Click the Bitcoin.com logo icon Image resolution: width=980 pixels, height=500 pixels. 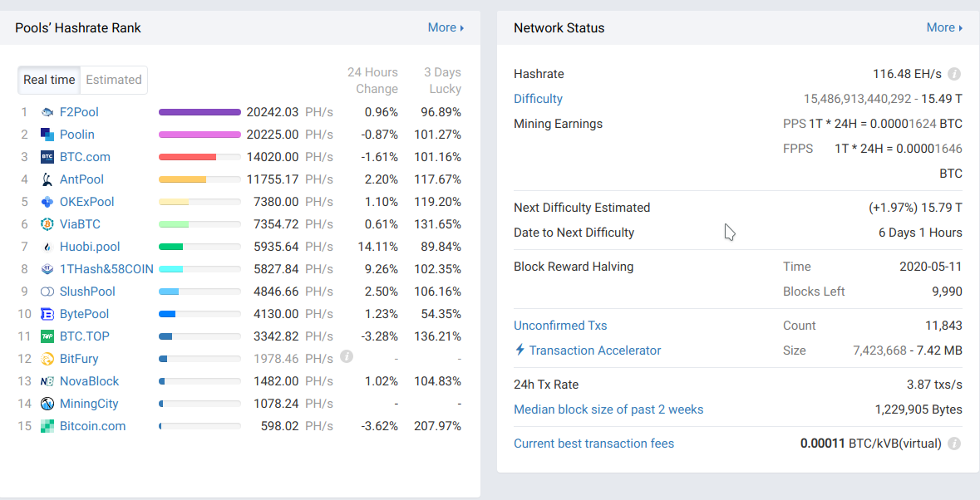click(x=47, y=426)
